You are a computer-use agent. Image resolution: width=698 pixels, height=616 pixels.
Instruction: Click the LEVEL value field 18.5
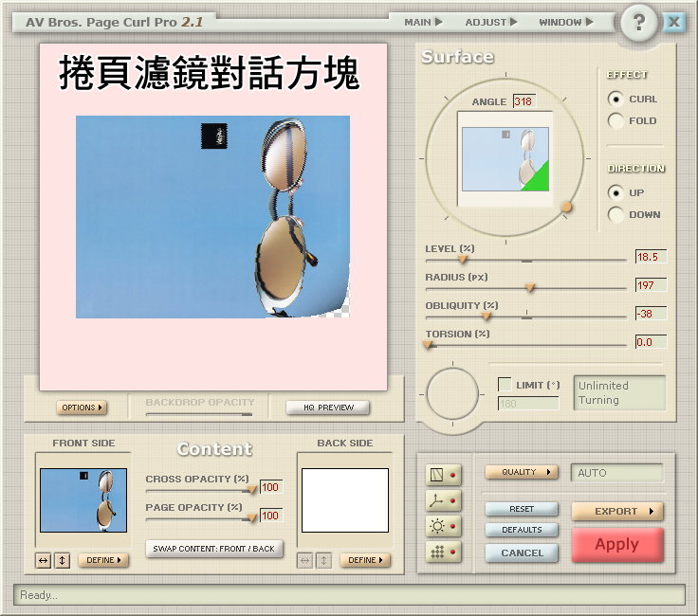tap(651, 257)
